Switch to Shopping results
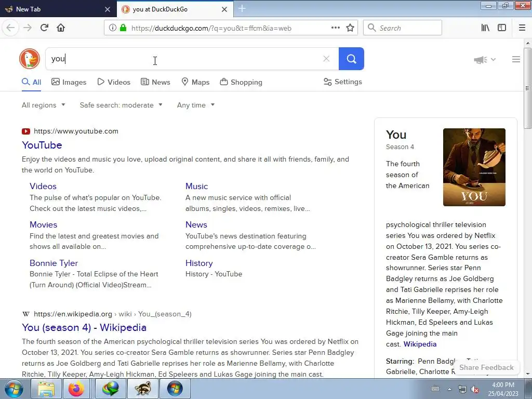 (x=241, y=82)
